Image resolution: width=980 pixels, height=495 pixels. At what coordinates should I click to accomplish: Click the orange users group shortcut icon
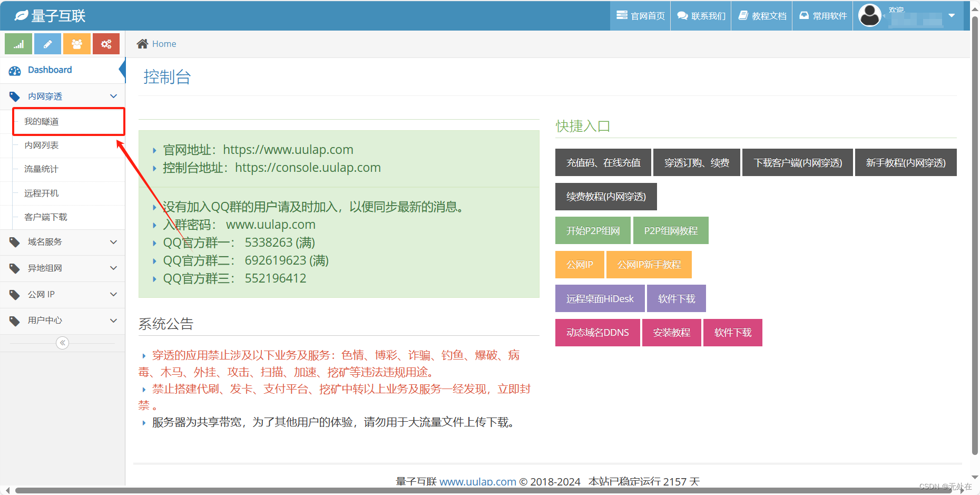coord(77,44)
